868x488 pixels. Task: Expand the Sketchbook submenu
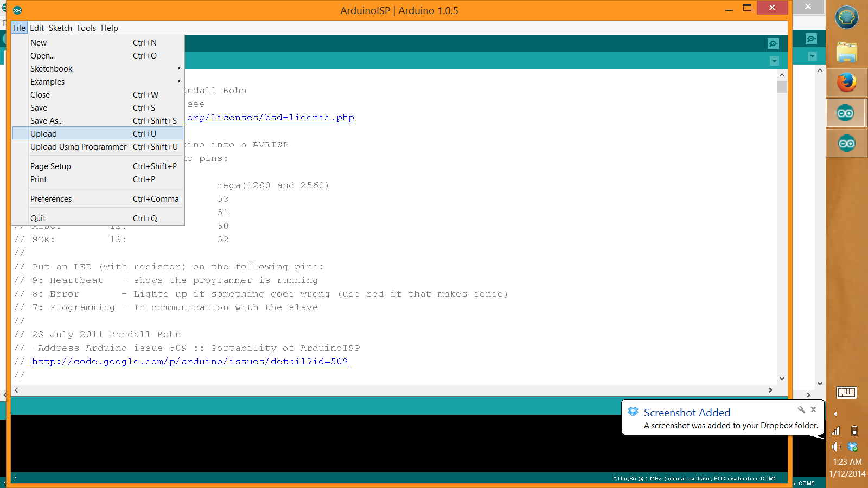point(51,68)
